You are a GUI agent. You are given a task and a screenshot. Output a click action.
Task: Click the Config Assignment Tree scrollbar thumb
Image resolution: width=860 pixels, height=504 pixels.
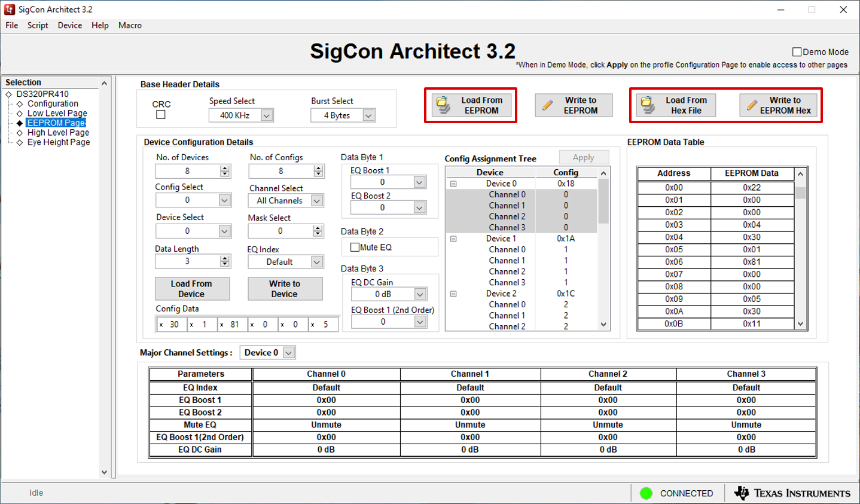(603, 201)
